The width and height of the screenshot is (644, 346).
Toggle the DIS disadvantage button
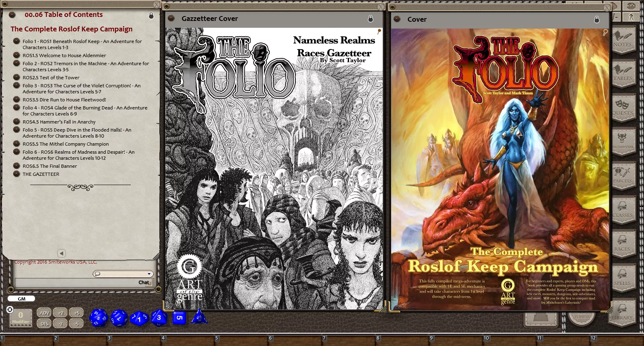coord(44,323)
